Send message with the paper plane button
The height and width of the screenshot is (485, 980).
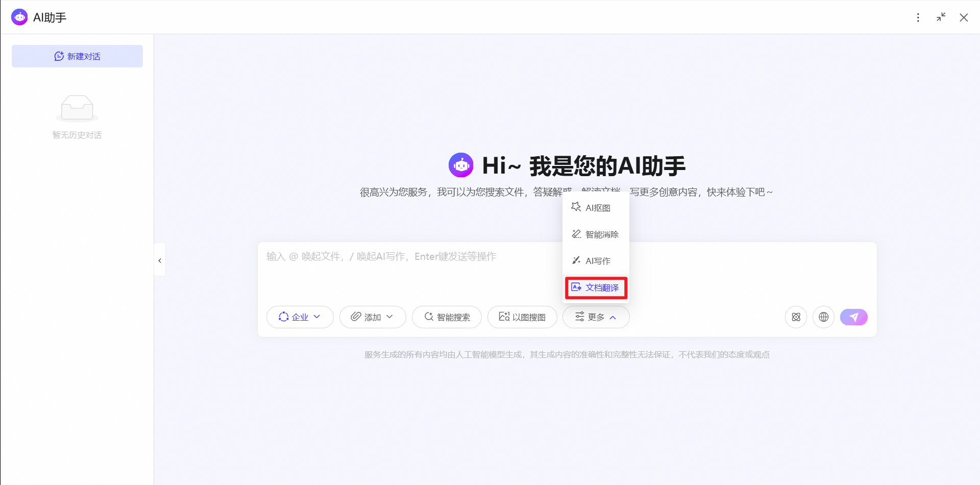point(853,317)
